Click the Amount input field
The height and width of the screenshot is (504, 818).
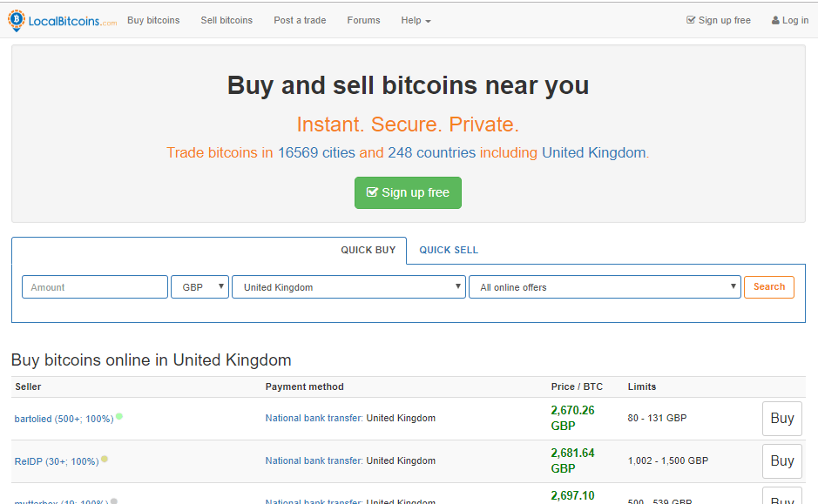[x=95, y=286]
